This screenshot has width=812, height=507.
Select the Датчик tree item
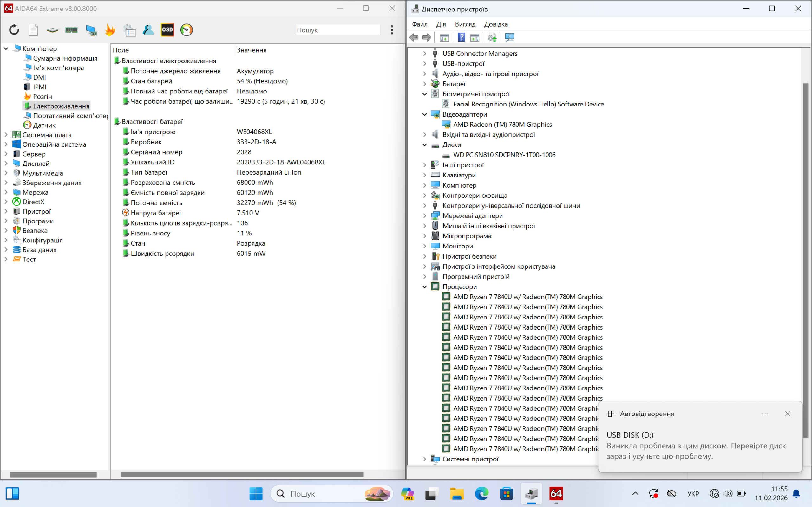pos(44,125)
